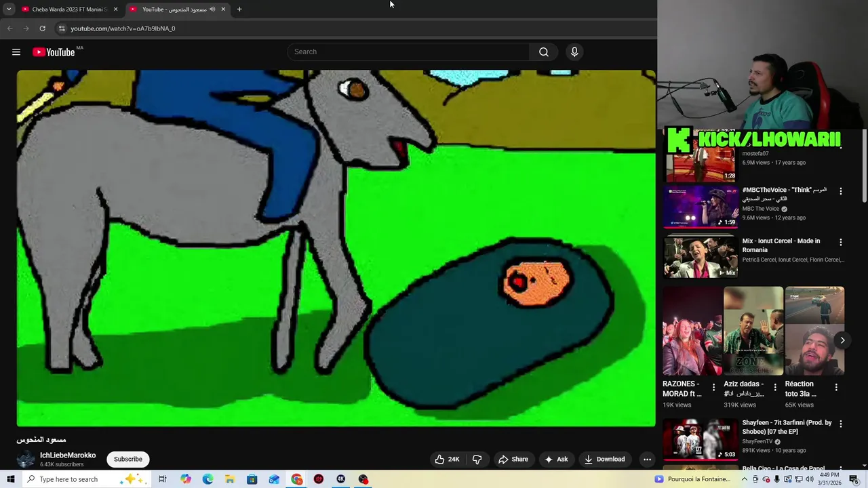Open RAZONES - MORAD short thumbnail
Image resolution: width=868 pixels, height=488 pixels.
pyautogui.click(x=692, y=331)
